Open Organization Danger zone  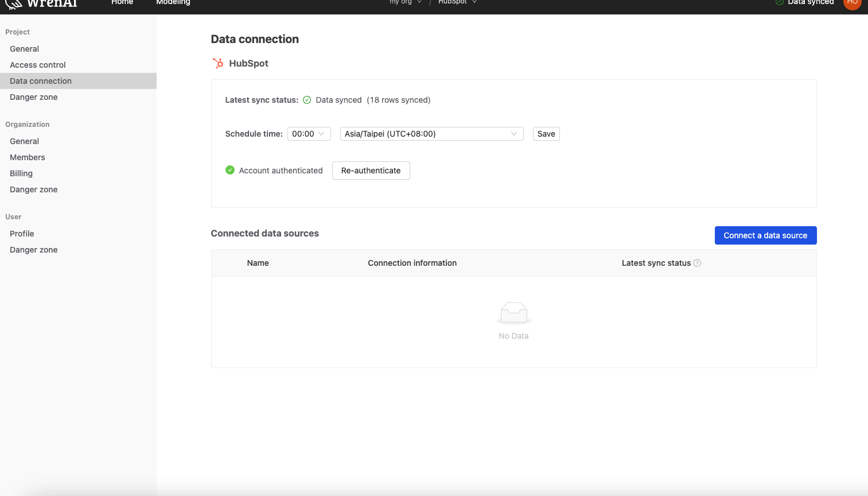78,189
